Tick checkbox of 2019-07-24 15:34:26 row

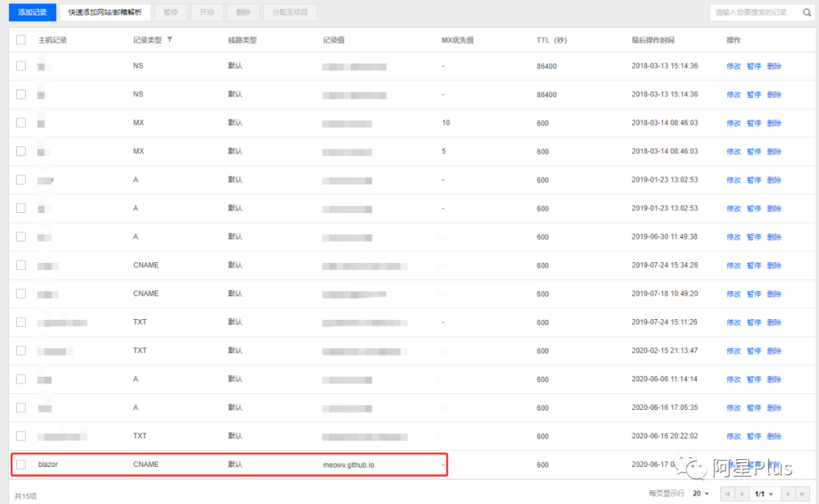click(21, 265)
